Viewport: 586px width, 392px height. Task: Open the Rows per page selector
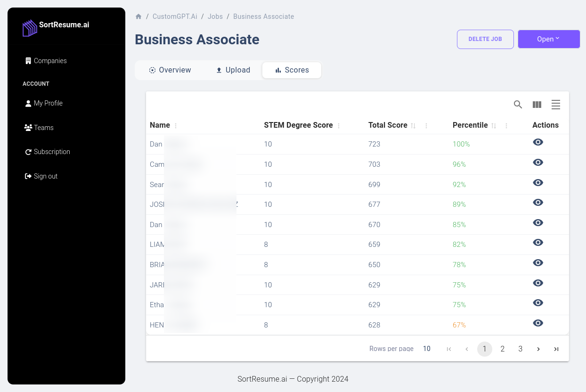coord(427,349)
